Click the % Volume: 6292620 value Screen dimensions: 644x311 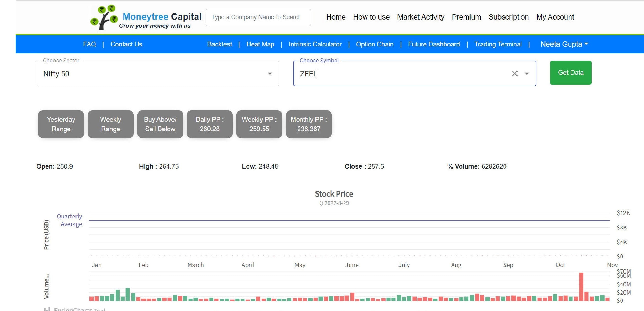coord(477,166)
